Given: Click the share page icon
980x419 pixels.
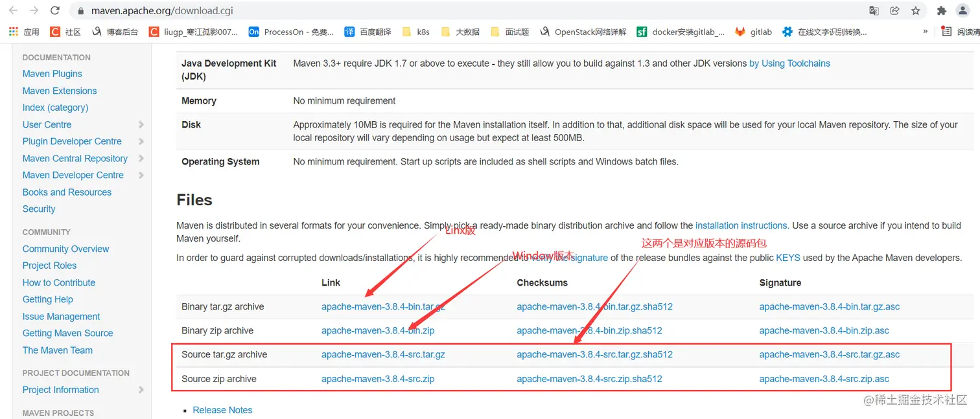Looking at the screenshot, I should [x=895, y=10].
